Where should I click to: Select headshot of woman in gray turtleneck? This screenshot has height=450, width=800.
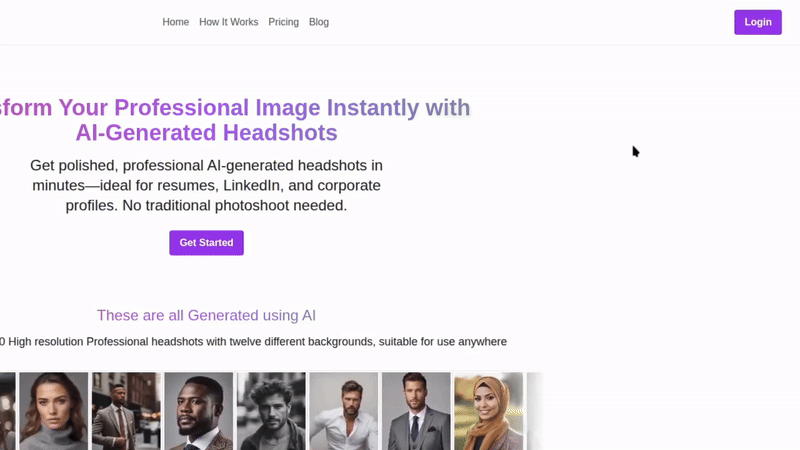tap(54, 411)
